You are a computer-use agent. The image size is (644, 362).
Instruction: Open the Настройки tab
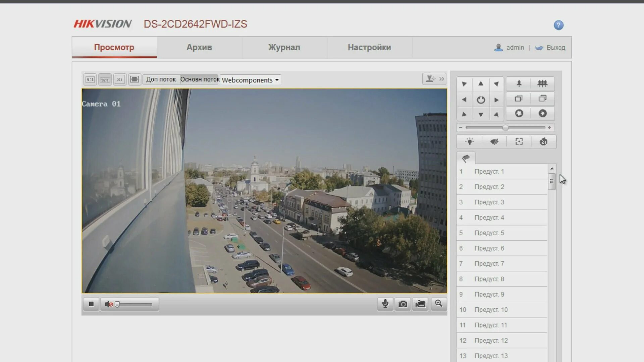click(x=369, y=47)
